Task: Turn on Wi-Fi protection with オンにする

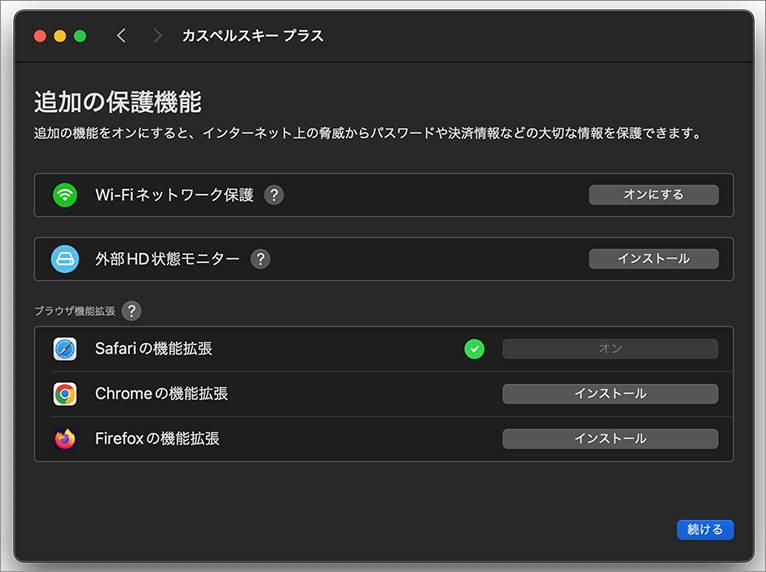Action: (x=654, y=195)
